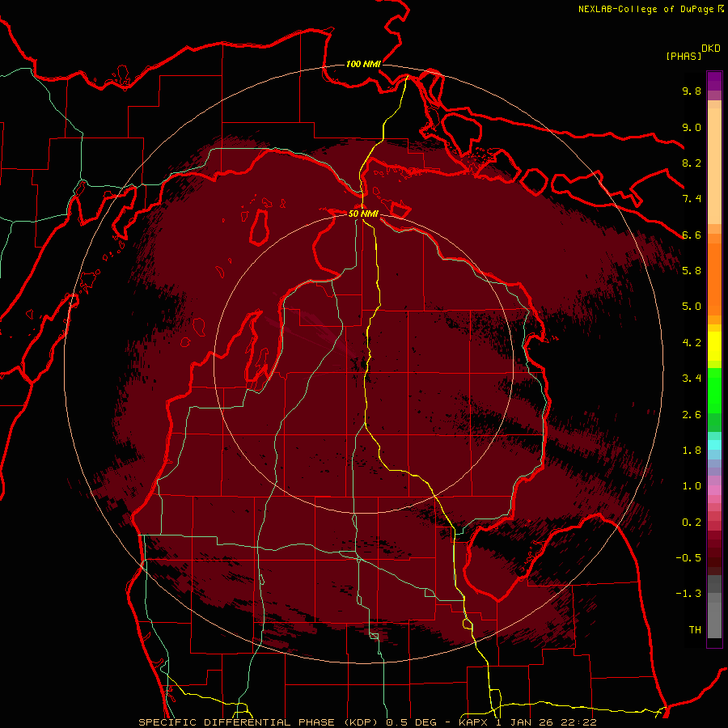Click the 0.2 scale value

coord(692,523)
